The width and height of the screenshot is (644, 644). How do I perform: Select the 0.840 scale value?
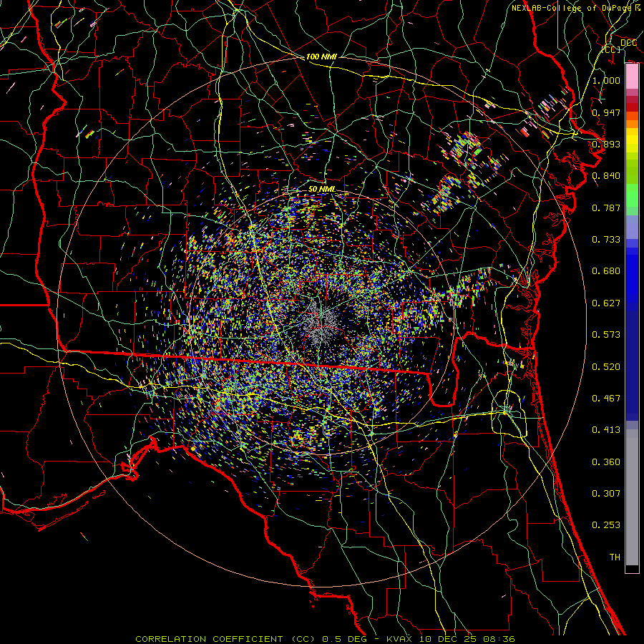(606, 176)
